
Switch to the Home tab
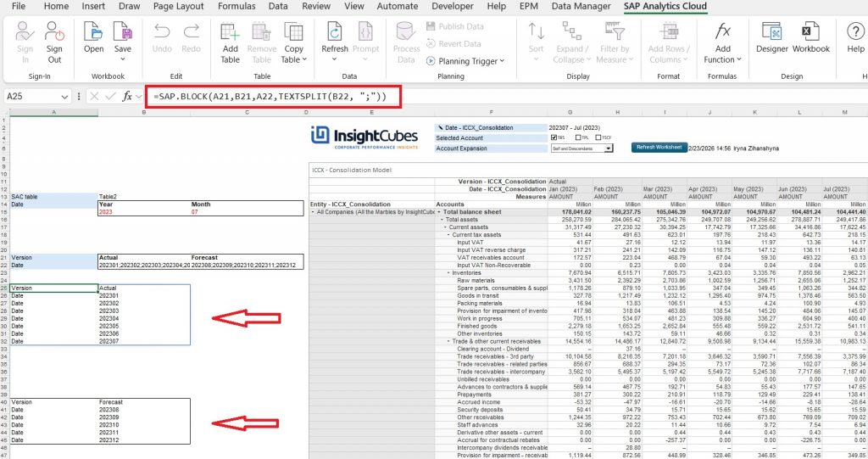tap(56, 6)
